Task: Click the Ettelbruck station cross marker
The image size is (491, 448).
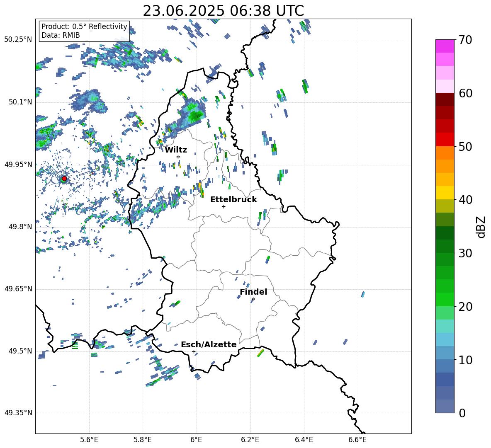Action: pos(224,206)
